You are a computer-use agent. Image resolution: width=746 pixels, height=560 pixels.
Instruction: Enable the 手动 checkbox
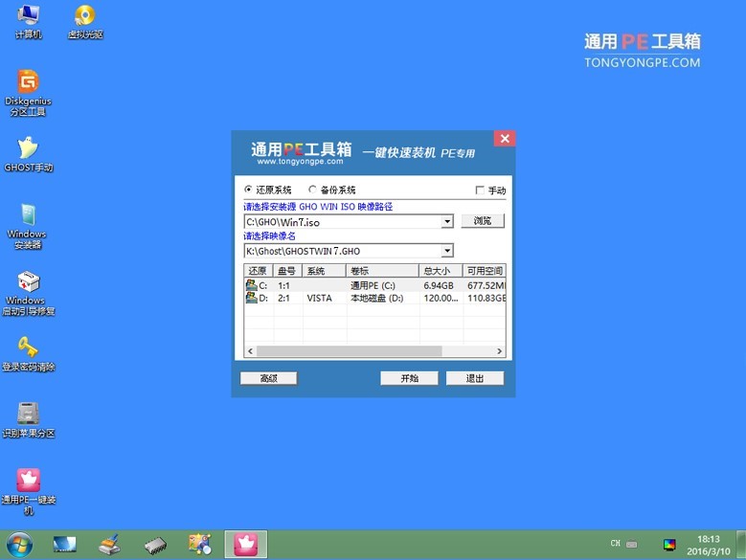click(480, 190)
